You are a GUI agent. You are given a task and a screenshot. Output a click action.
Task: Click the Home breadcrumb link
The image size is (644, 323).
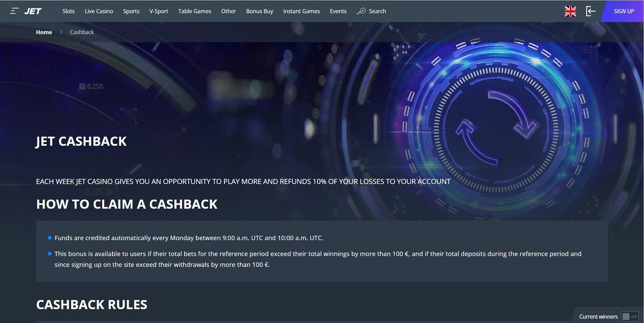tap(44, 32)
